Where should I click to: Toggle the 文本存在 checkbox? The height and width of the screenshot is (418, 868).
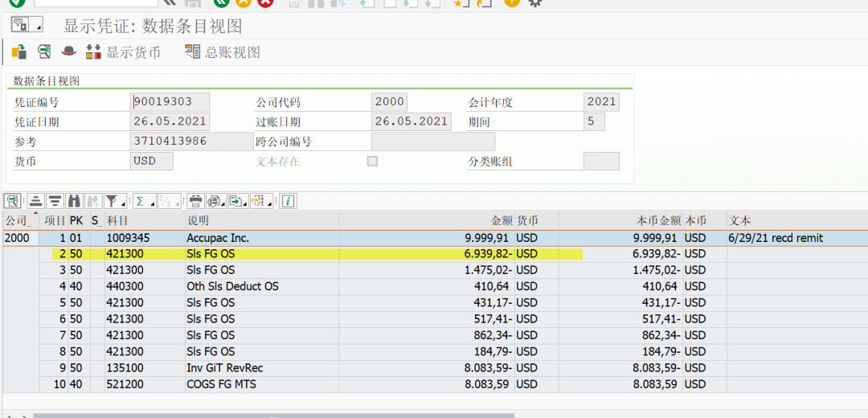coord(373,162)
